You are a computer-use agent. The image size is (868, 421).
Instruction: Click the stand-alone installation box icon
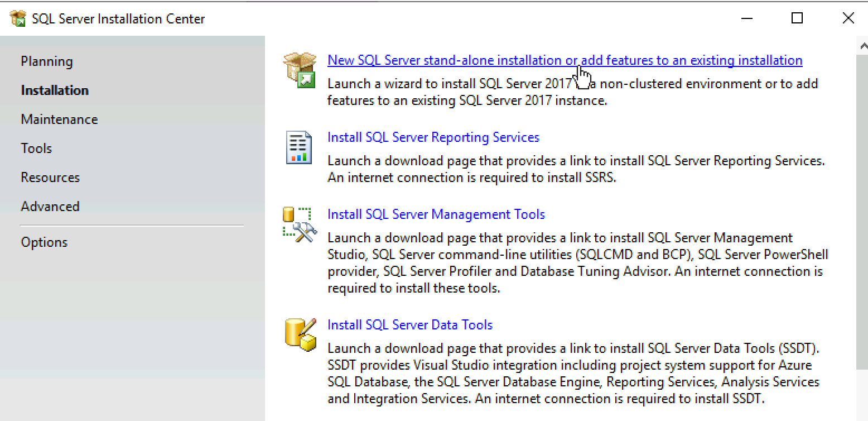300,70
